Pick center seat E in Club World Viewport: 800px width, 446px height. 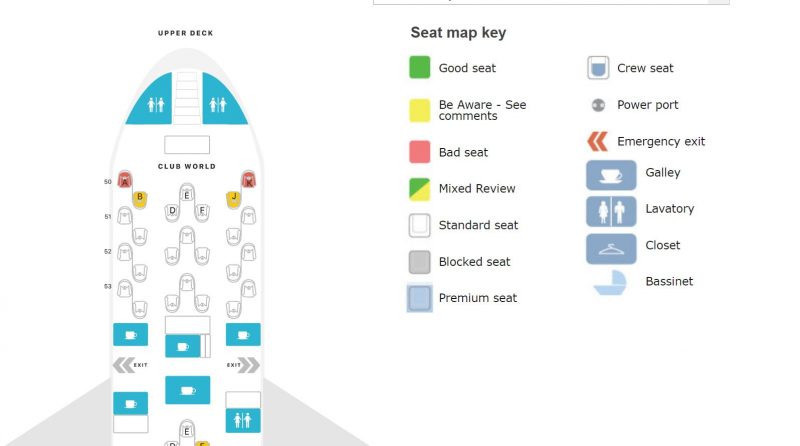(187, 193)
